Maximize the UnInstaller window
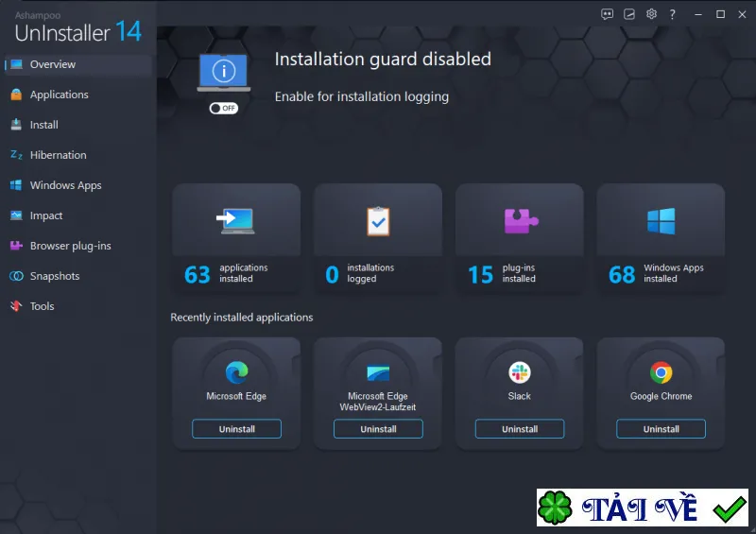 tap(720, 14)
